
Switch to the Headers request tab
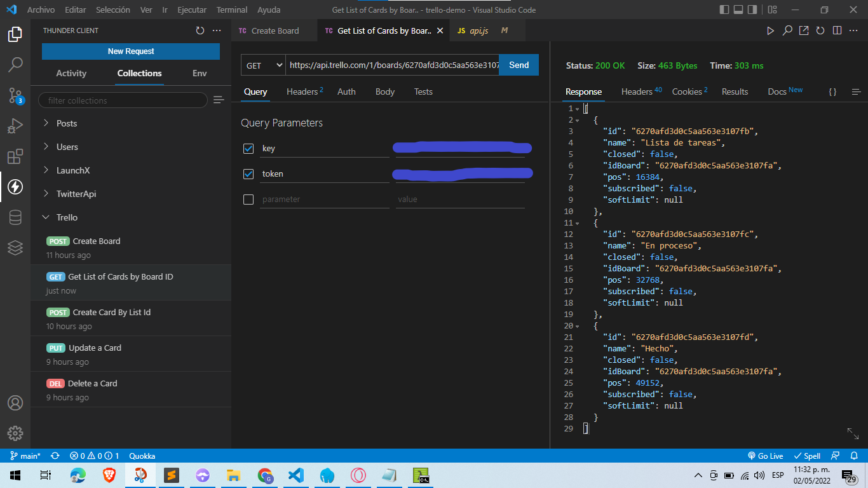pos(304,91)
